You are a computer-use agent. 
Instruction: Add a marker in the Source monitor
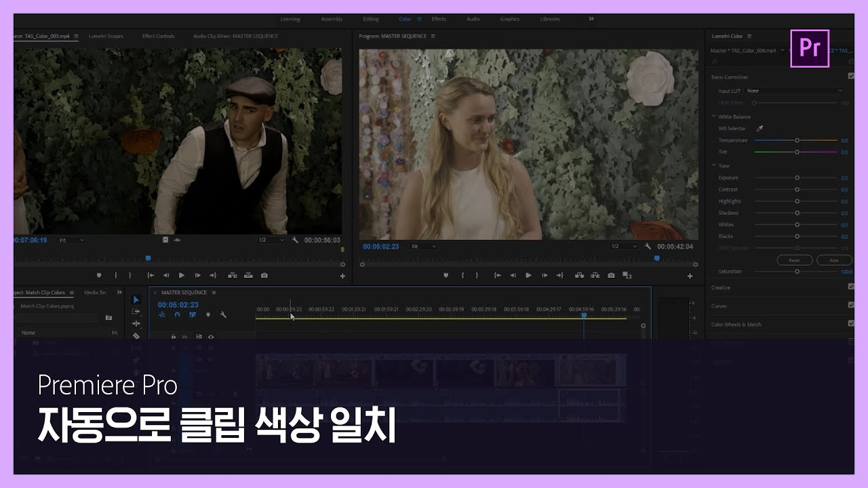click(x=99, y=275)
